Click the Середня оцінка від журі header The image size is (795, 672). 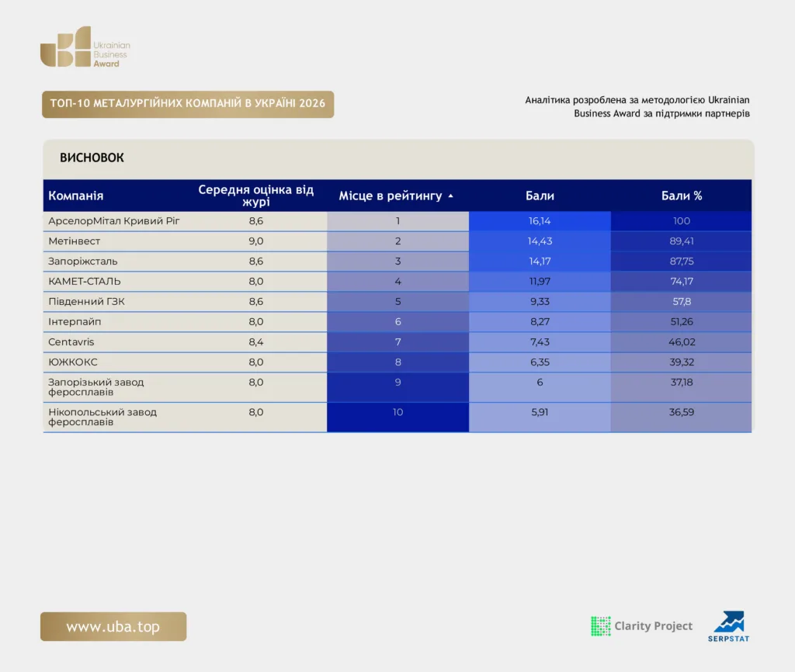pyautogui.click(x=256, y=196)
